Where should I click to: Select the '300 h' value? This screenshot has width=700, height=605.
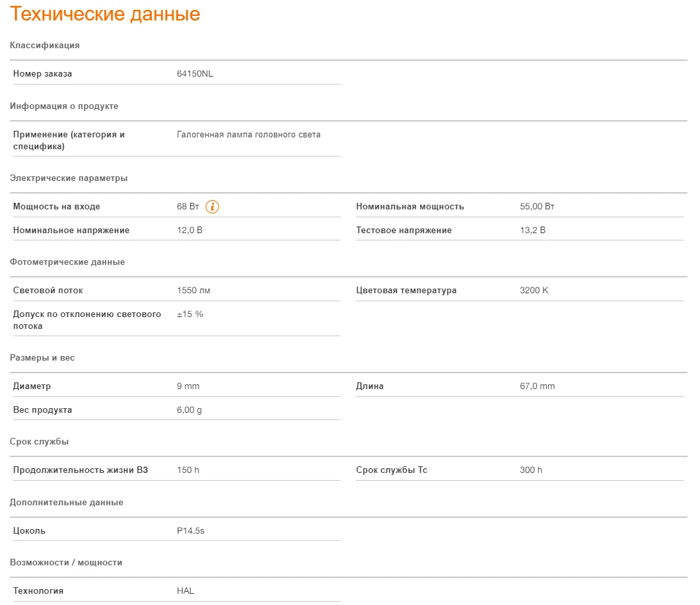pyautogui.click(x=531, y=470)
